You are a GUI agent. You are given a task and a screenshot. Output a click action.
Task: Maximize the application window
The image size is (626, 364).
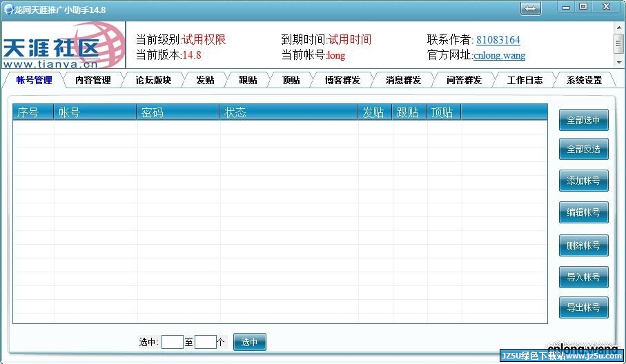[583, 7]
